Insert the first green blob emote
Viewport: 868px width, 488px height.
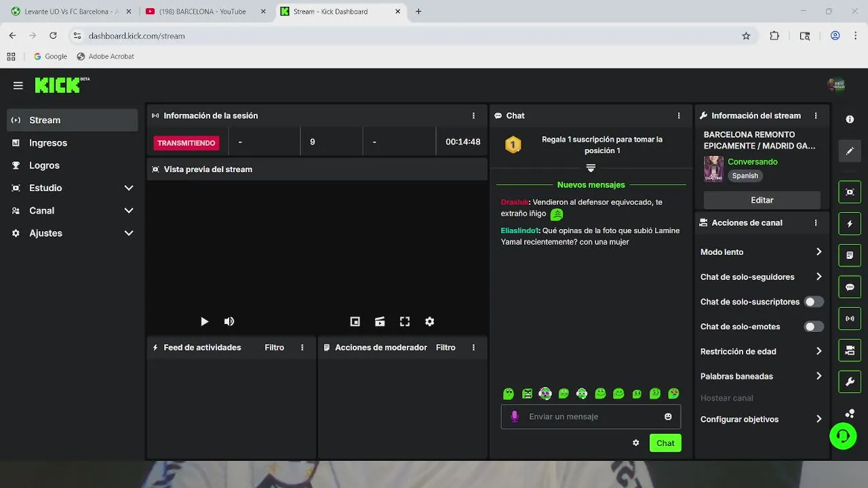click(x=509, y=394)
